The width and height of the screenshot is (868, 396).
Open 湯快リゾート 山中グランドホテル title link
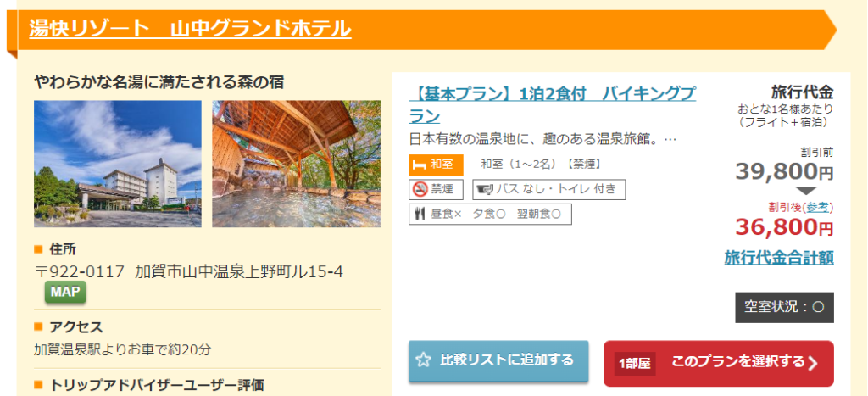[x=190, y=28]
